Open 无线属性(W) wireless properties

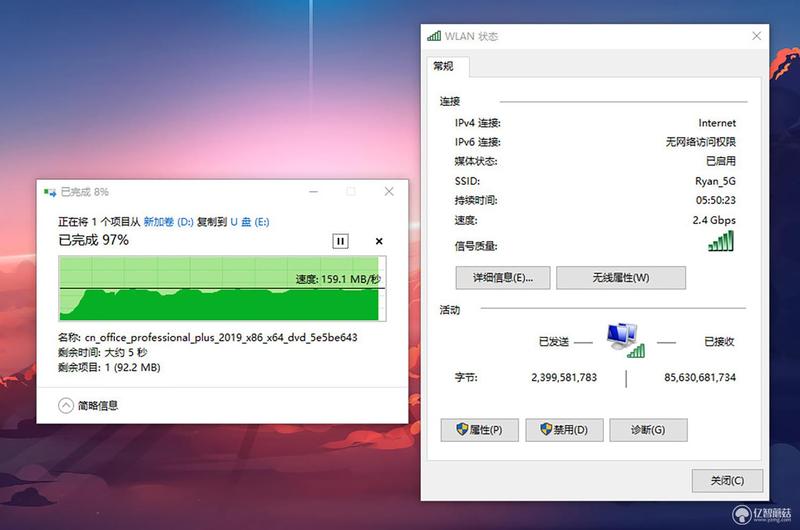[x=621, y=277]
